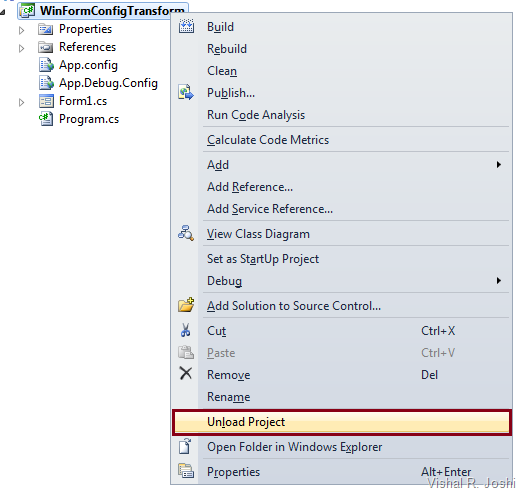Click the Alt+Enter shortcut text
This screenshot has height=492, width=522.
point(446,472)
